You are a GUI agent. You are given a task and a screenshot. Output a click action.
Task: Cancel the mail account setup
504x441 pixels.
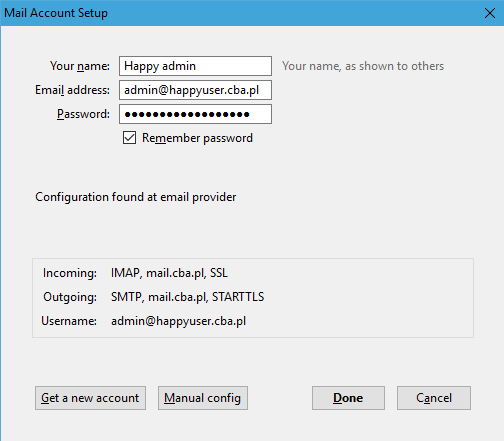tap(434, 398)
